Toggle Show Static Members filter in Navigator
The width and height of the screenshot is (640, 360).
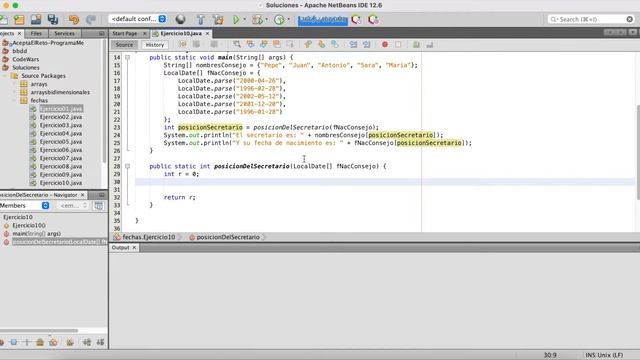click(27, 342)
